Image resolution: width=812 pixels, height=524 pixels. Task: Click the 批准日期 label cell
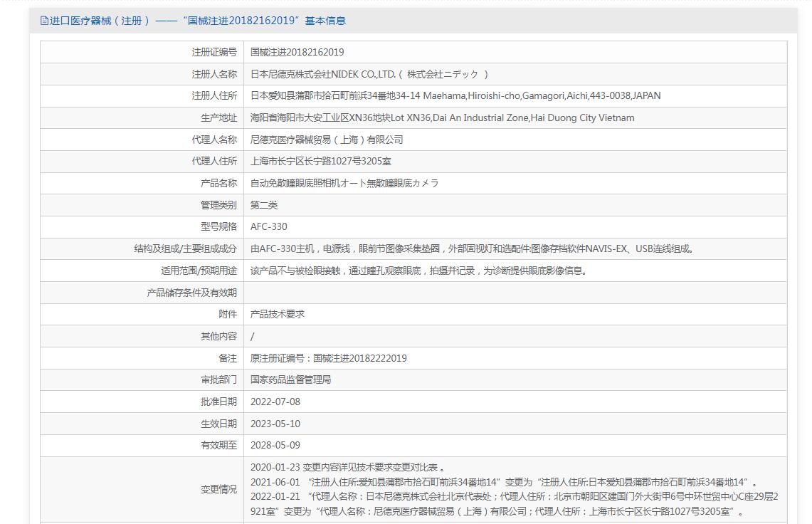(x=142, y=402)
